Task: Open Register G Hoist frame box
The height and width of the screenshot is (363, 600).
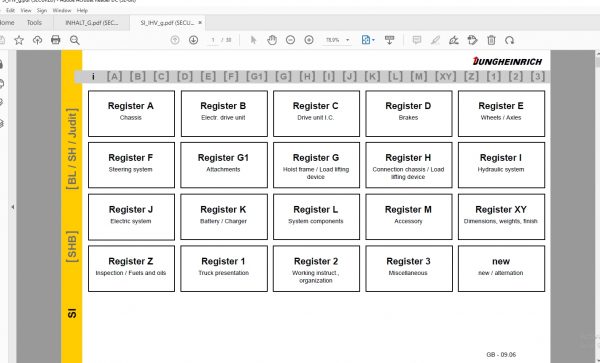Action: [316, 165]
